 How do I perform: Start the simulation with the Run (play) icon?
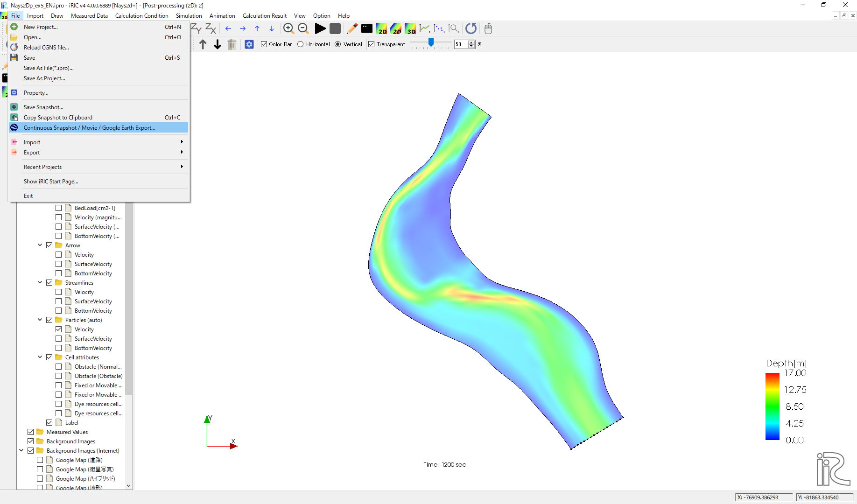pos(320,28)
